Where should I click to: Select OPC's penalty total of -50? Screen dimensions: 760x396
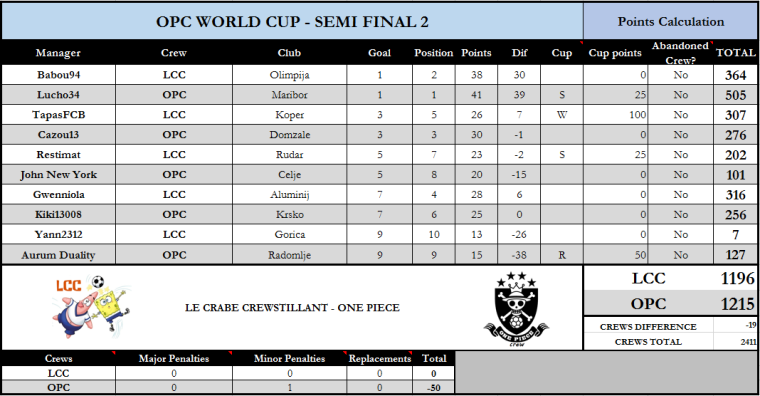click(x=434, y=388)
